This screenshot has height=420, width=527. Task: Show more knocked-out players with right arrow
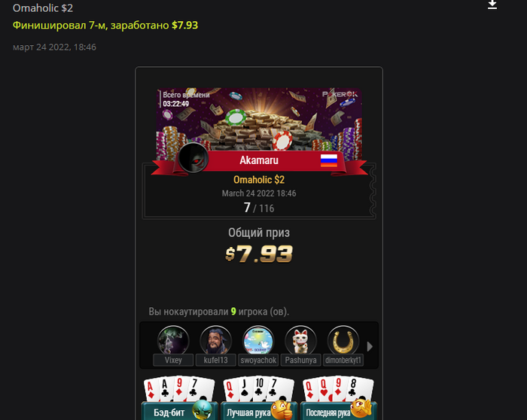tap(370, 346)
